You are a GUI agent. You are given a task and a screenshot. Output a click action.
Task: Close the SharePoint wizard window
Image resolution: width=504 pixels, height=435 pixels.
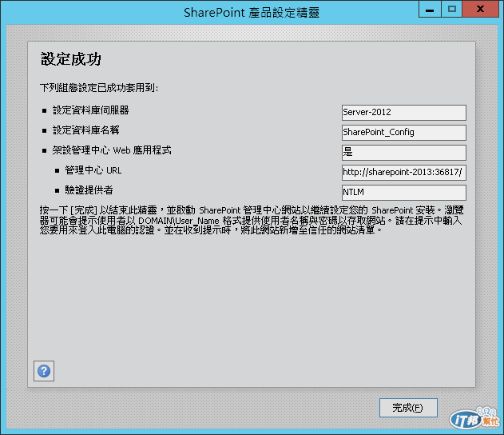pyautogui.click(x=481, y=9)
